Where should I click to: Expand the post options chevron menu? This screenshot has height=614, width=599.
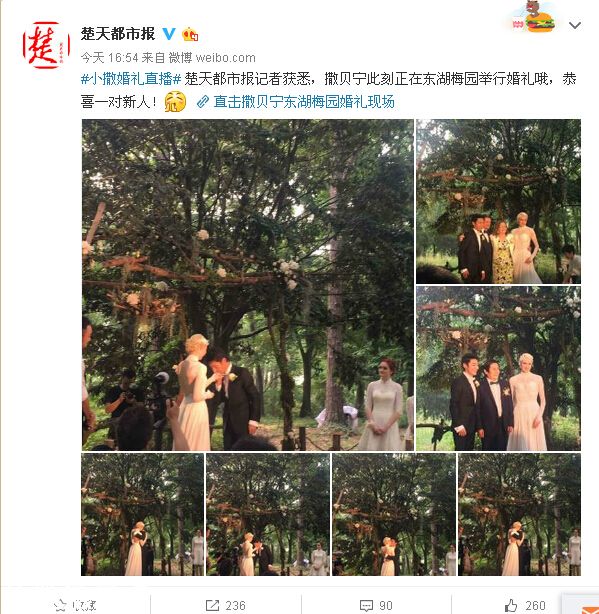click(x=574, y=25)
